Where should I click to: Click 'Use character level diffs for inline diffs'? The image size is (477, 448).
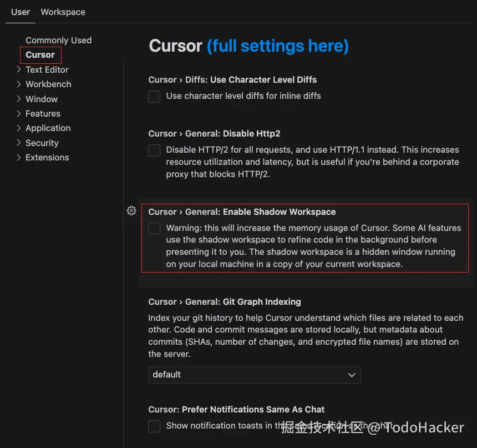243,96
